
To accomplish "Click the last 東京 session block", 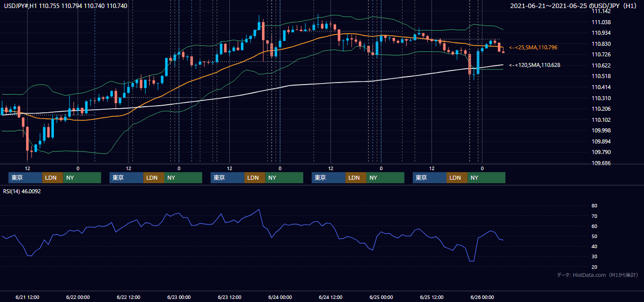I will pyautogui.click(x=429, y=178).
